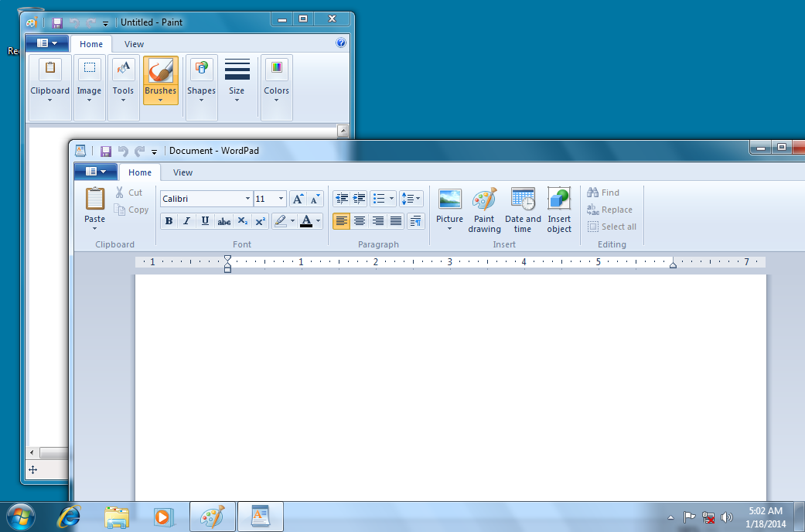Image resolution: width=805 pixels, height=532 pixels.
Task: Toggle Subscript in WordPad
Action: (242, 221)
